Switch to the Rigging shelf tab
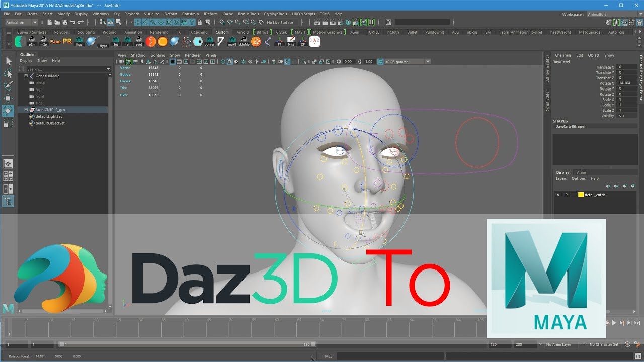644x362 pixels. 109,32
